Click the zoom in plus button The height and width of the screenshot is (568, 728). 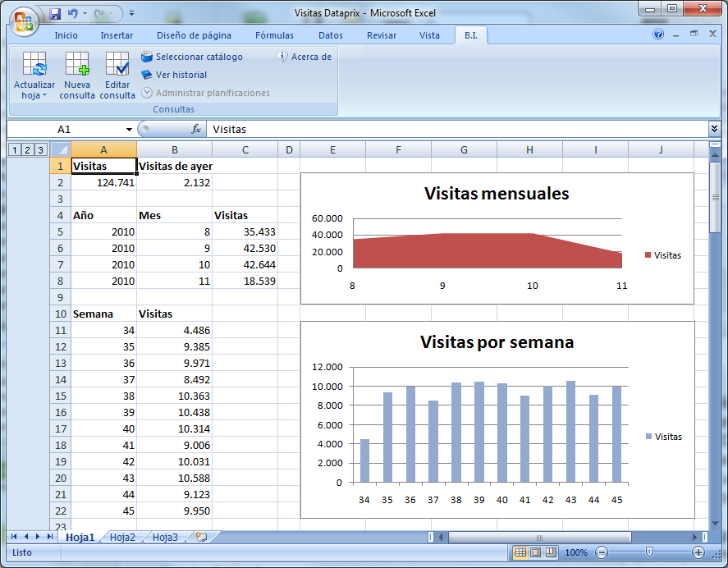point(698,552)
